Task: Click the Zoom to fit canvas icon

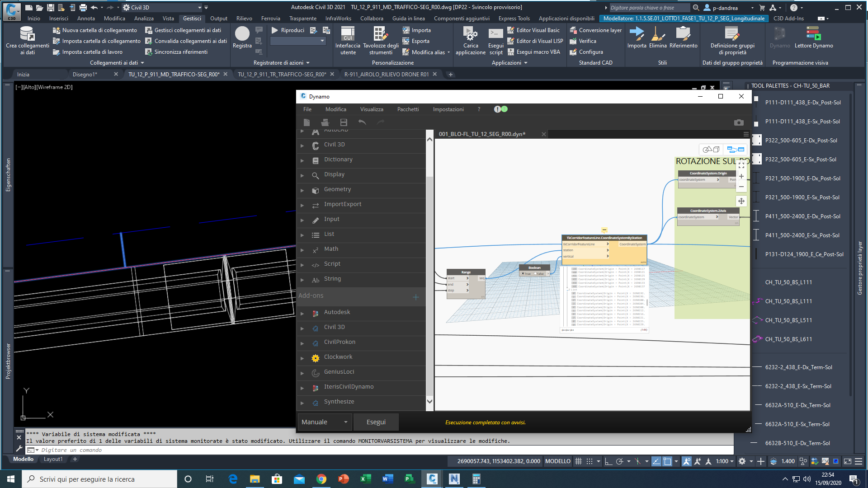Action: [x=741, y=166]
